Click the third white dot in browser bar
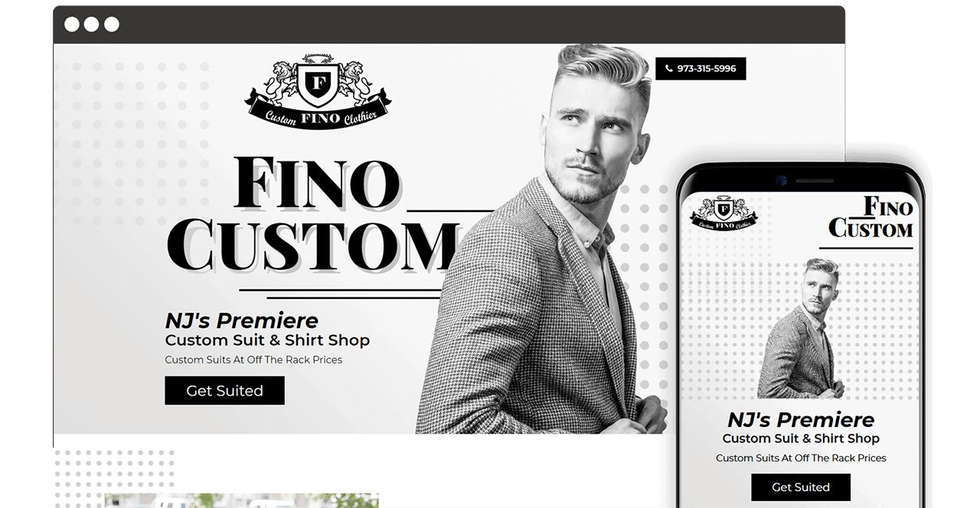Image resolution: width=980 pixels, height=508 pixels. pos(112,24)
